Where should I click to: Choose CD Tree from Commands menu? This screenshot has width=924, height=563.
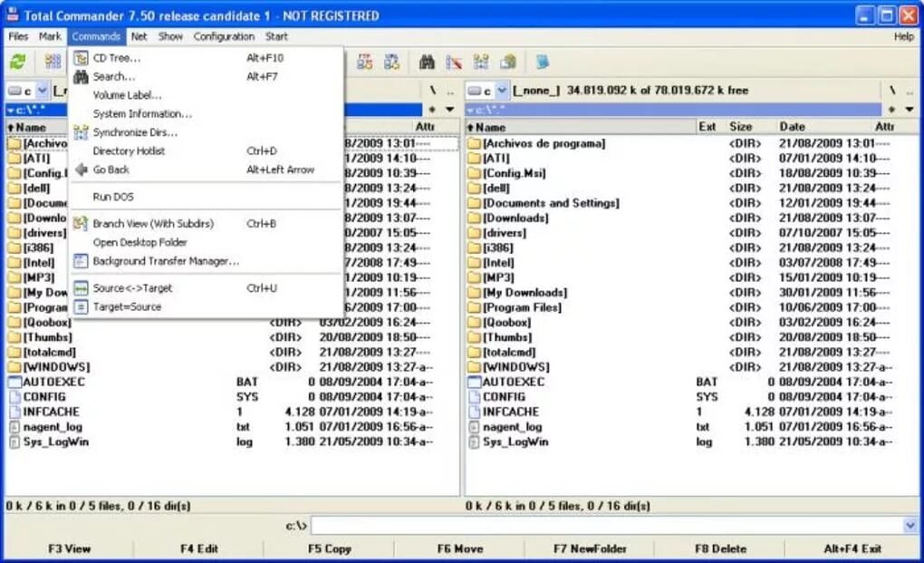[x=206, y=58]
